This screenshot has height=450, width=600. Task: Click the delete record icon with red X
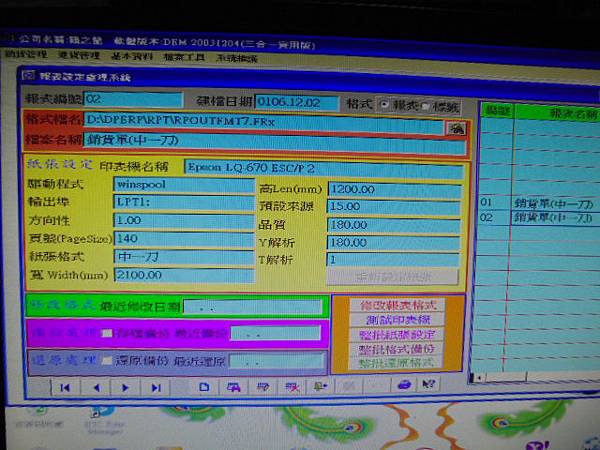(x=292, y=387)
